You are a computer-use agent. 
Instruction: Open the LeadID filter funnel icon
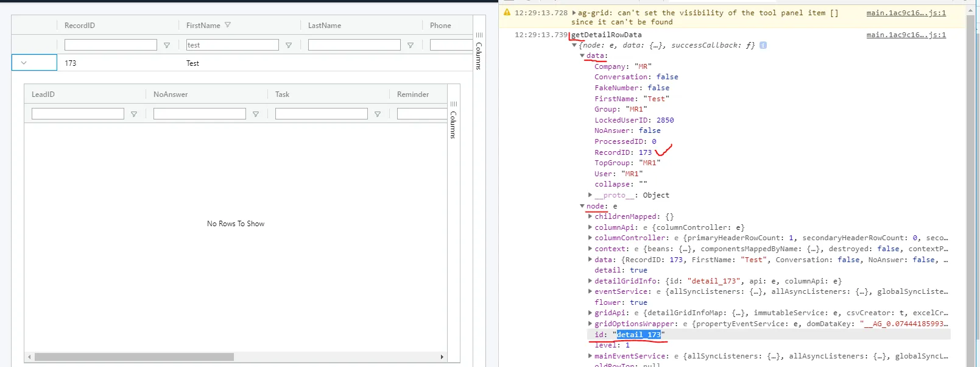click(x=134, y=114)
